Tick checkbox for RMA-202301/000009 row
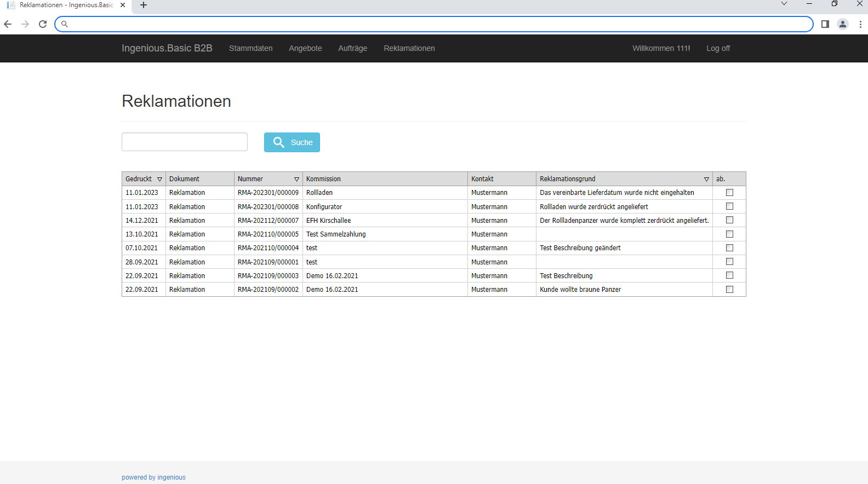Viewport: 868px width, 484px height. tap(729, 193)
